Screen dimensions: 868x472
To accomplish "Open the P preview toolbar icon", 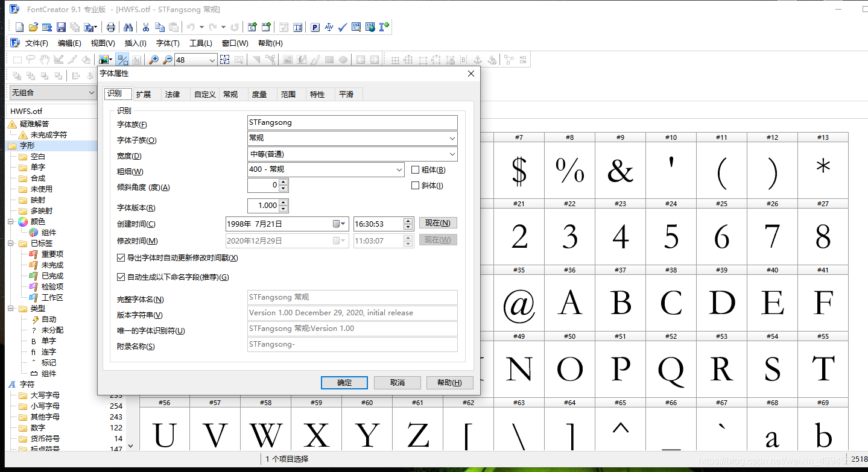I will (315, 27).
